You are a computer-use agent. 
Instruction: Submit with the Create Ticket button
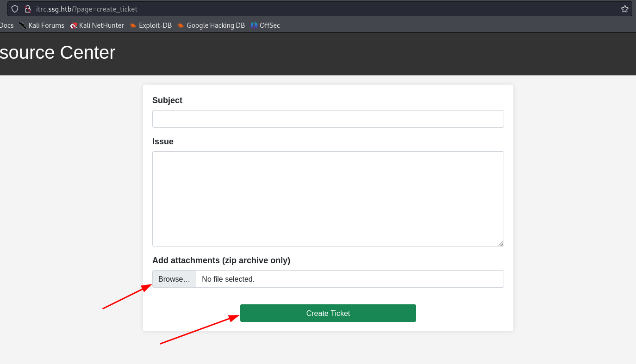[x=328, y=313]
